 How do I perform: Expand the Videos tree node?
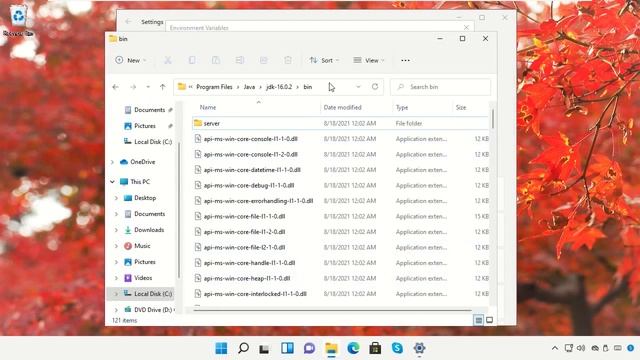coord(117,278)
